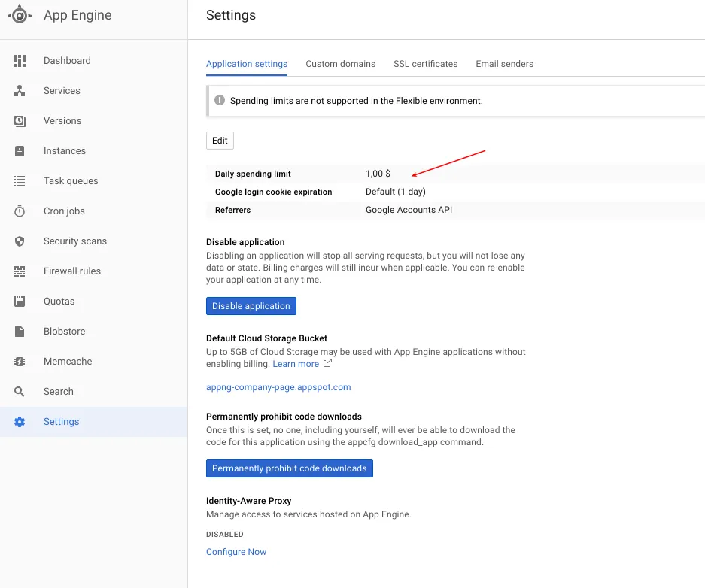This screenshot has height=588, width=705.
Task: Click the Disable application button
Action: (x=251, y=306)
